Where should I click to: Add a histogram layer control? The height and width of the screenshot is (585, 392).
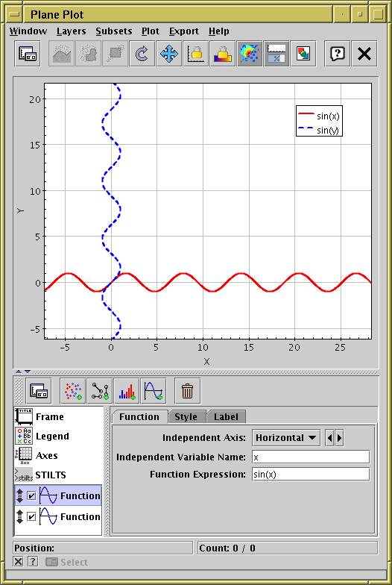127,391
